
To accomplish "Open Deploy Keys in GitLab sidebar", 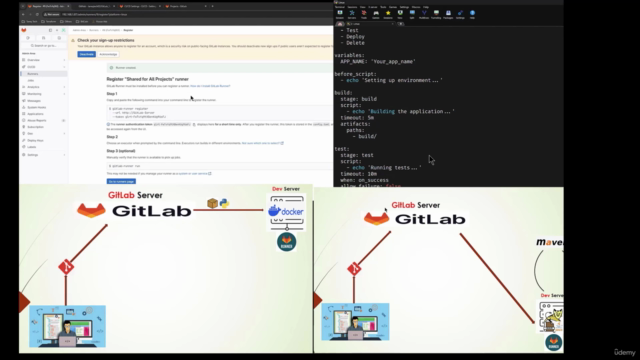I will coord(44,140).
